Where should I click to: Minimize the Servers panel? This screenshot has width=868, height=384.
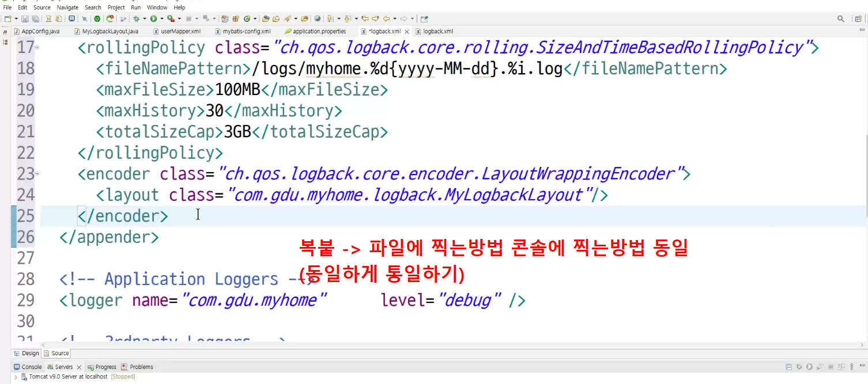click(862, 366)
